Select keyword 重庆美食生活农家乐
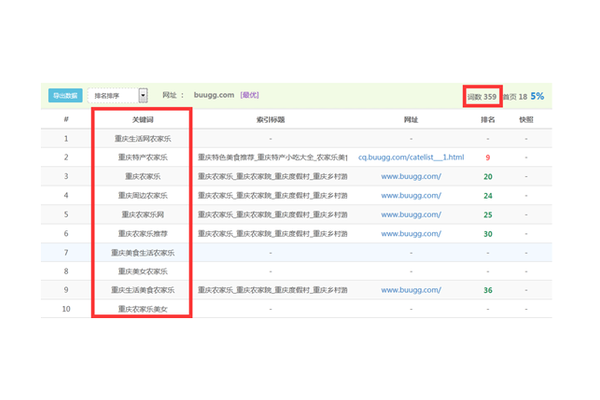600x400 pixels. pyautogui.click(x=143, y=253)
